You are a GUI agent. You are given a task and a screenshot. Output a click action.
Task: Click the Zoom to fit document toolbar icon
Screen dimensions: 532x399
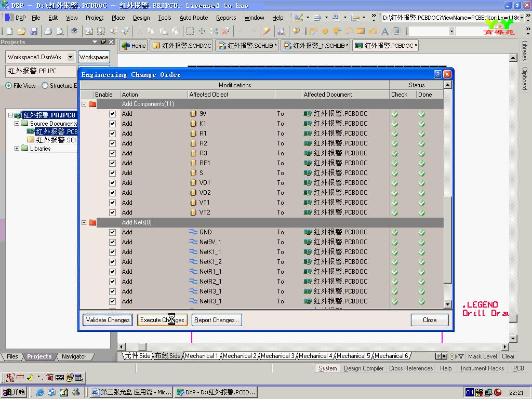point(89,31)
